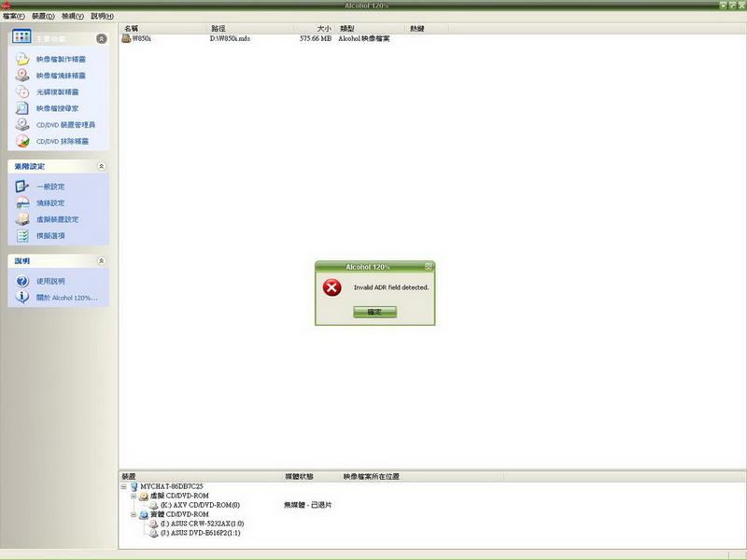
Task: Open the File (檔案) menu
Action: coord(14,17)
